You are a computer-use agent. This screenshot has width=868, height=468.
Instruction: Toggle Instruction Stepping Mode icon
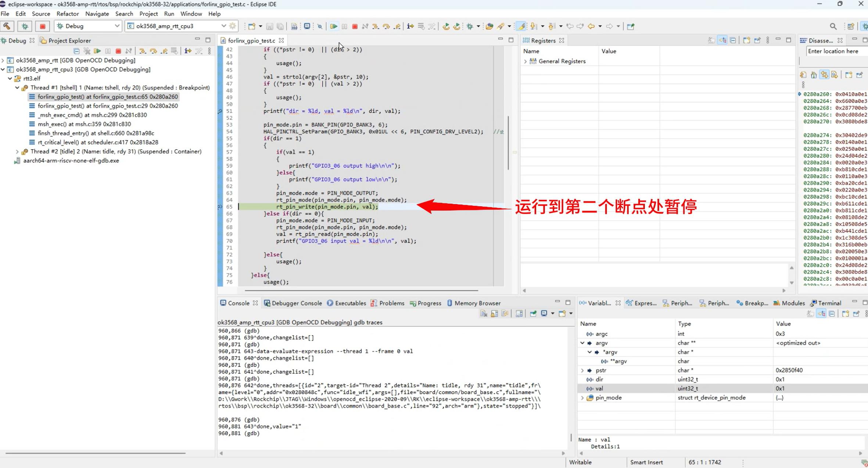coord(410,26)
